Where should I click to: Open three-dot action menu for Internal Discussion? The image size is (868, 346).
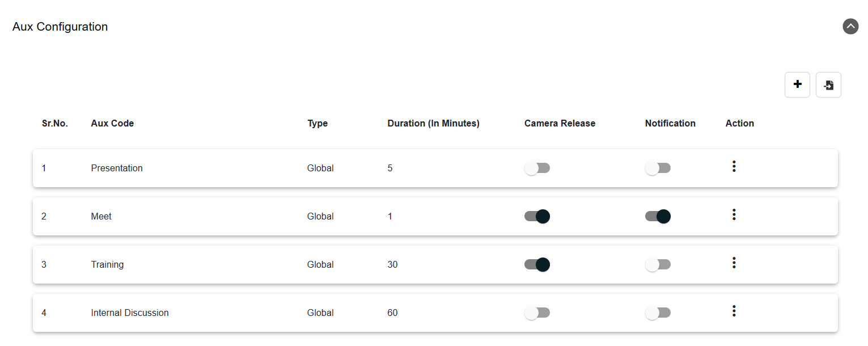[x=734, y=311]
